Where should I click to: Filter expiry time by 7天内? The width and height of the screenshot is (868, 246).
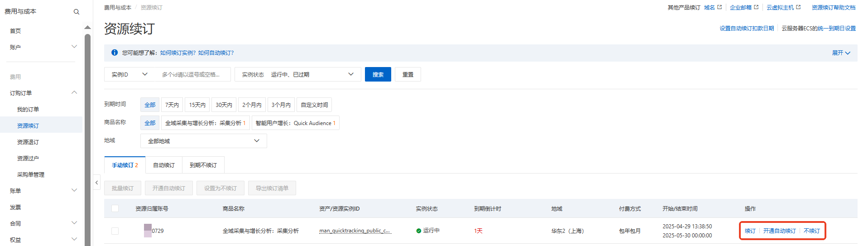pos(172,105)
